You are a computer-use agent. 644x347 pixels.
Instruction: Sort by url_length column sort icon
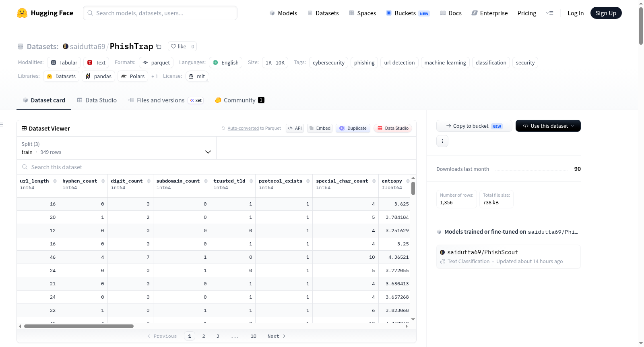pyautogui.click(x=55, y=181)
